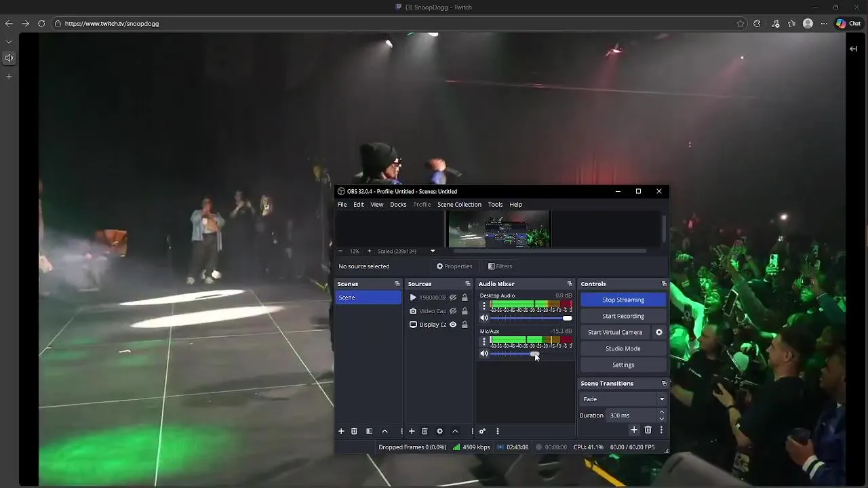Open the Tools menu in OBS
868x488 pixels.
click(496, 205)
